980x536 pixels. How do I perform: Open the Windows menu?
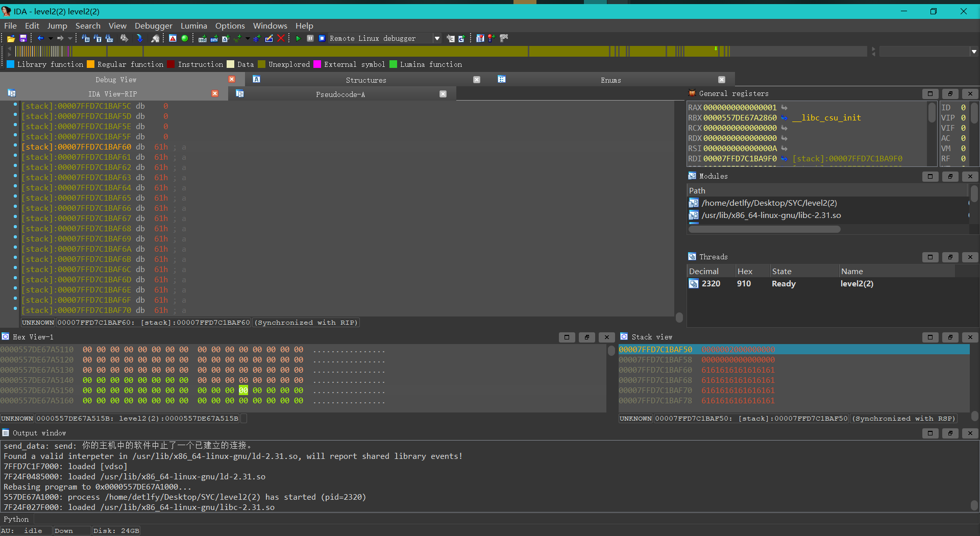click(x=270, y=26)
